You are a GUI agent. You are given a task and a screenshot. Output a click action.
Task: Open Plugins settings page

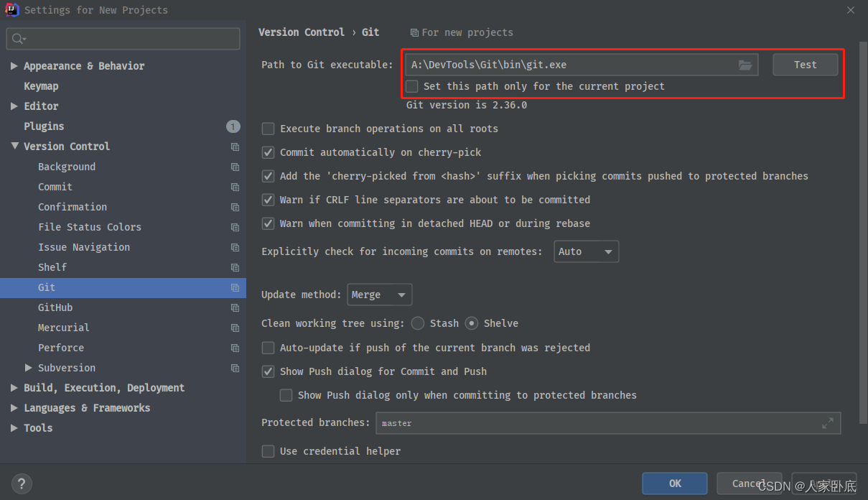click(x=44, y=126)
